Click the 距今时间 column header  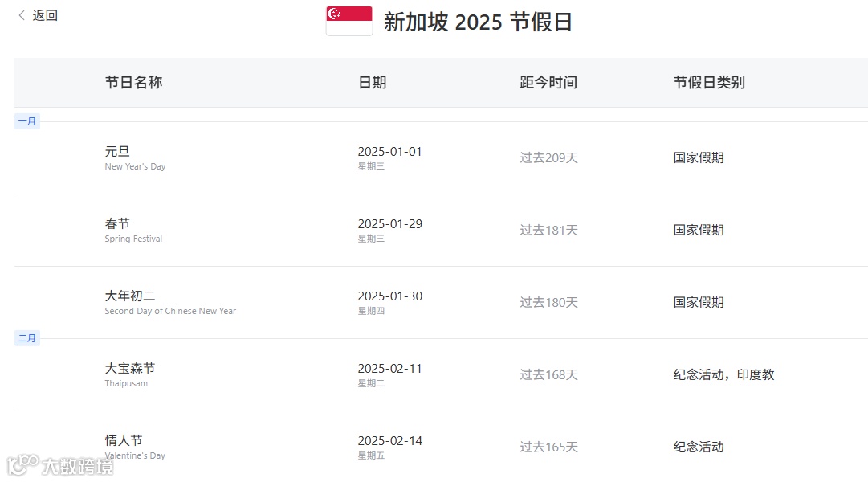(548, 83)
